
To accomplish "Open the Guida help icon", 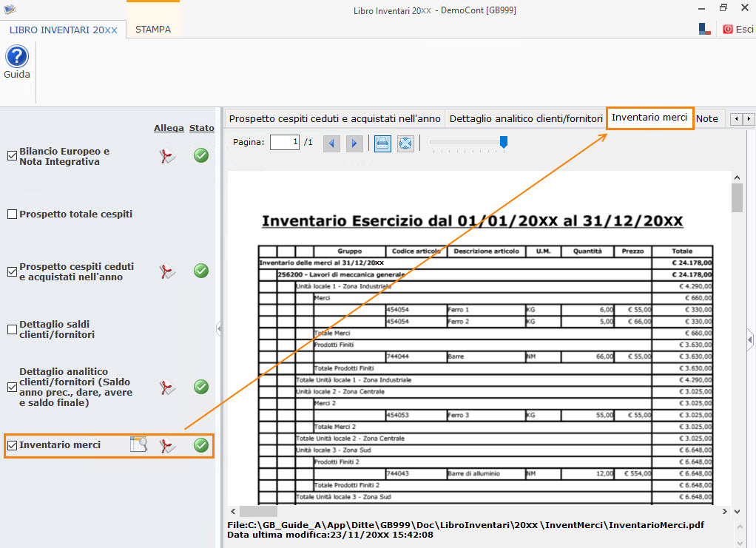I will tap(17, 57).
